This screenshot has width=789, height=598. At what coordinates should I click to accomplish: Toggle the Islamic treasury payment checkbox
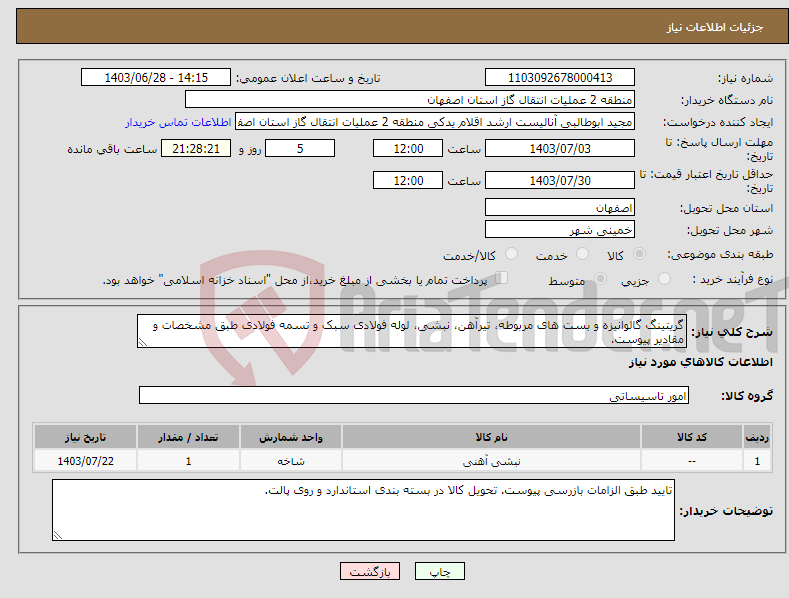[x=502, y=278]
